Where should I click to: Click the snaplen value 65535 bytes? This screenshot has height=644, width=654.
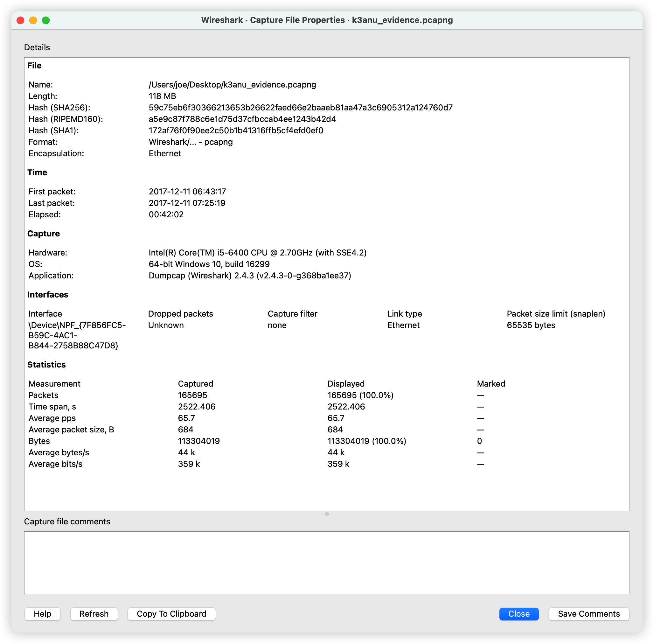click(531, 325)
